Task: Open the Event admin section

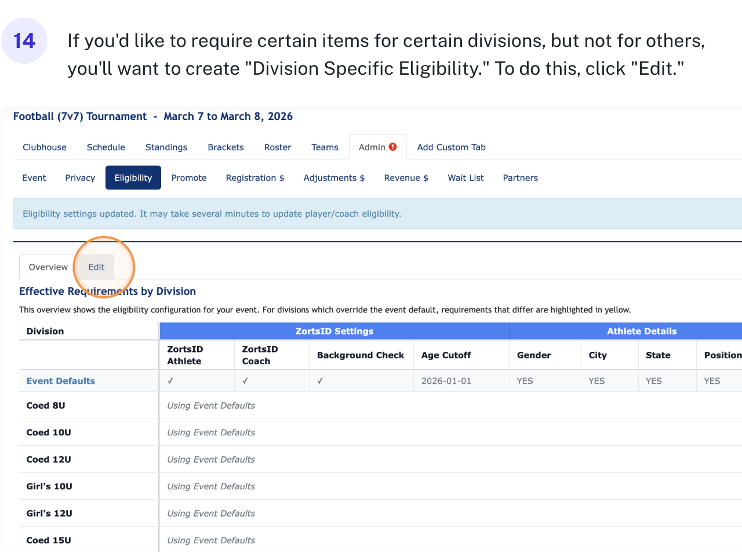Action: [34, 178]
